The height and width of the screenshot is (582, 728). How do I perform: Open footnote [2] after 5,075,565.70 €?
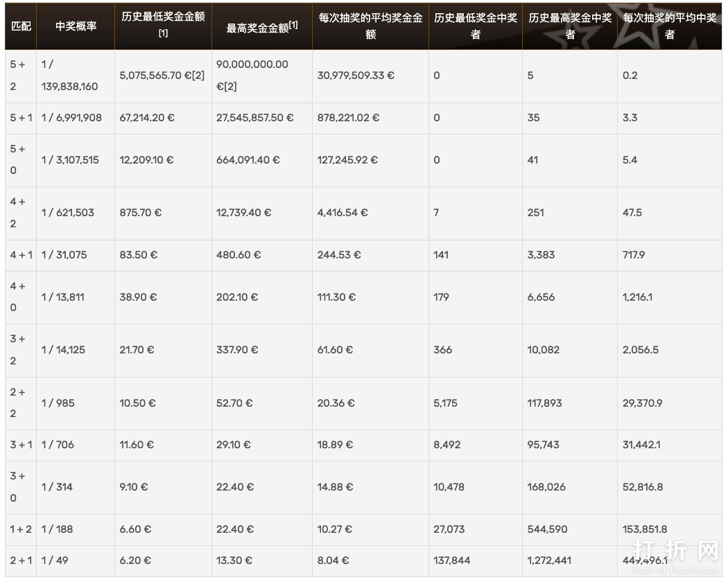pos(197,76)
